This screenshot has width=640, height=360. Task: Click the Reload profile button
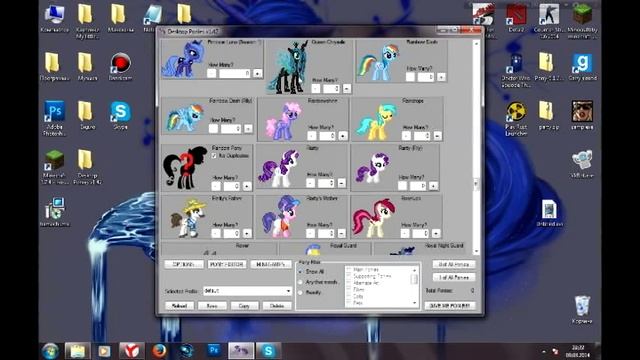(179, 306)
